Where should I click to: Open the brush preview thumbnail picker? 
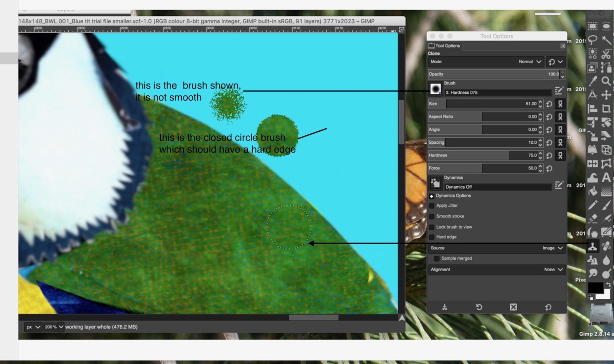436,89
